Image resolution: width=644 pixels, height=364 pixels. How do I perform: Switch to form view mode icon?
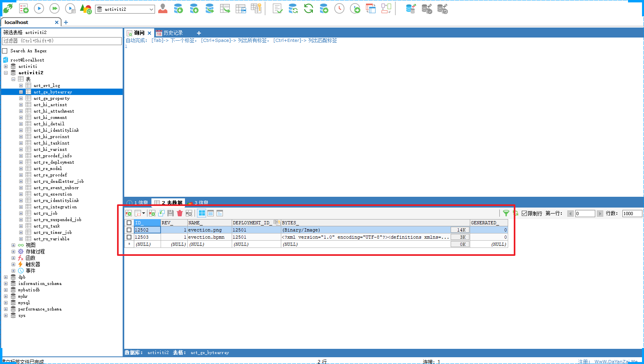[x=211, y=213]
